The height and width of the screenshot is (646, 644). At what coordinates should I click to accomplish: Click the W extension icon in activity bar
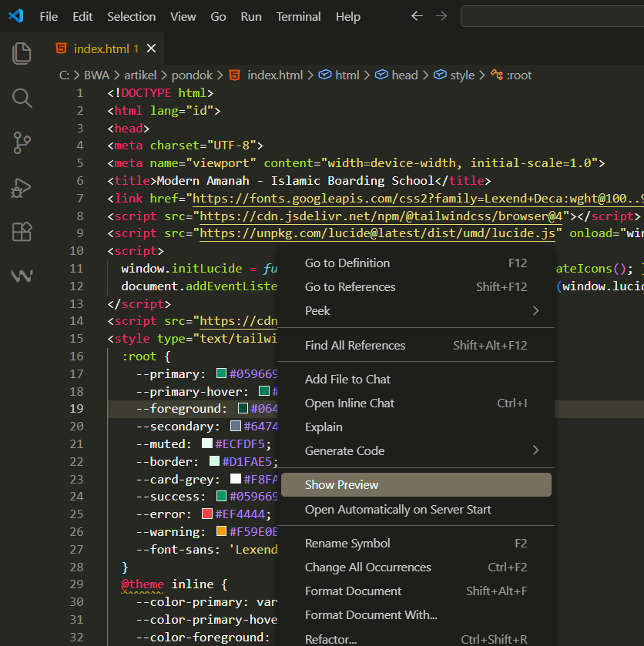click(x=22, y=276)
